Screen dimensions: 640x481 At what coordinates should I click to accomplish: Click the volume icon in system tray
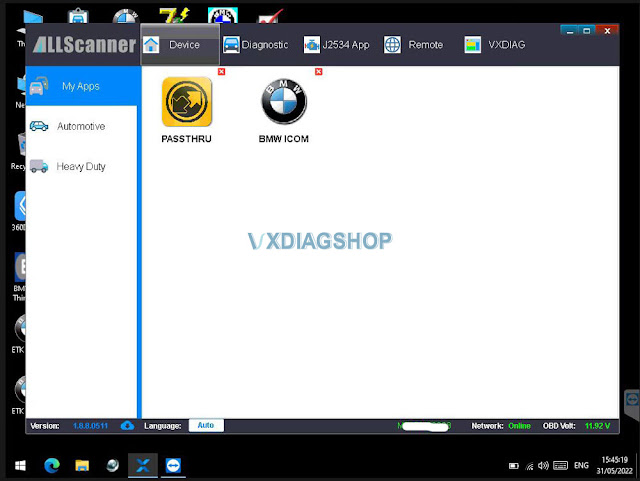point(543,465)
